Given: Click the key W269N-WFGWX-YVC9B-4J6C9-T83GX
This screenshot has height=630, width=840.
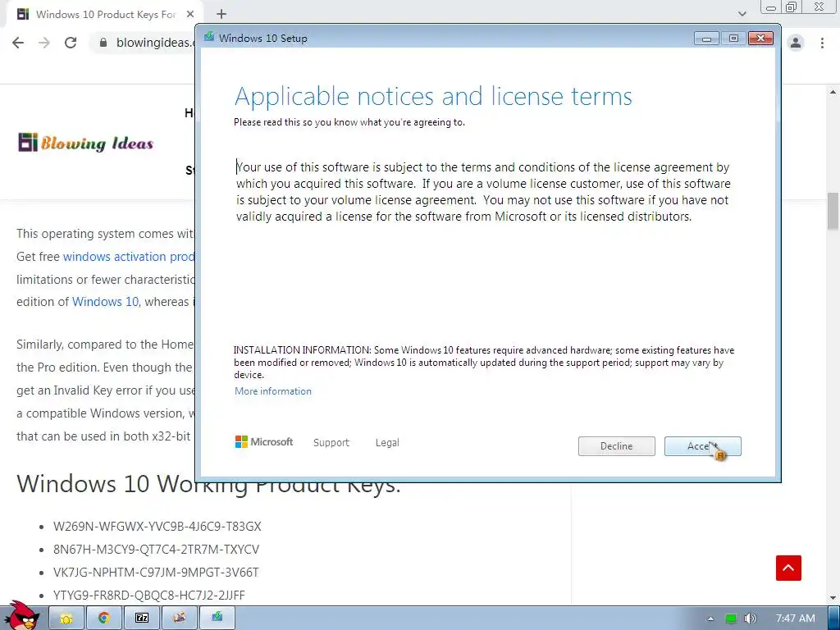Looking at the screenshot, I should point(157,527).
